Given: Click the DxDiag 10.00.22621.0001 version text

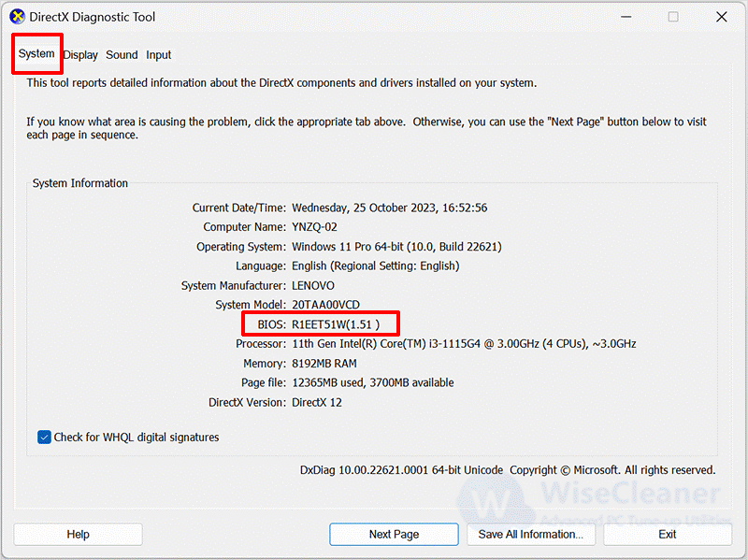Looking at the screenshot, I should [x=401, y=470].
